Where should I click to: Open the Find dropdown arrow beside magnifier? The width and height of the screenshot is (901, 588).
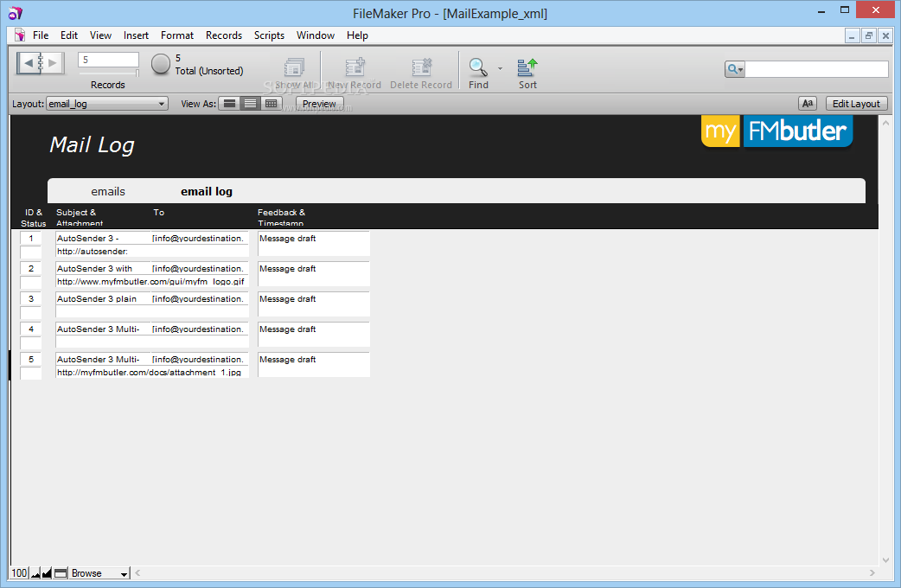(x=500, y=68)
